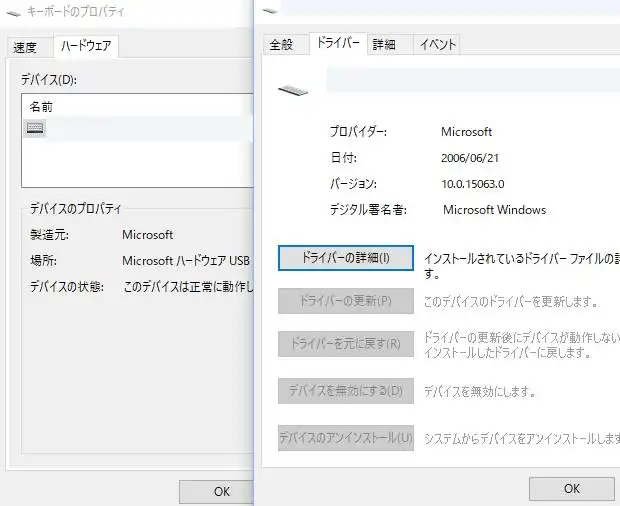Viewport: 620px width, 506px height.
Task: Click the このデバイスは正常に動作 status text
Action: click(x=188, y=287)
